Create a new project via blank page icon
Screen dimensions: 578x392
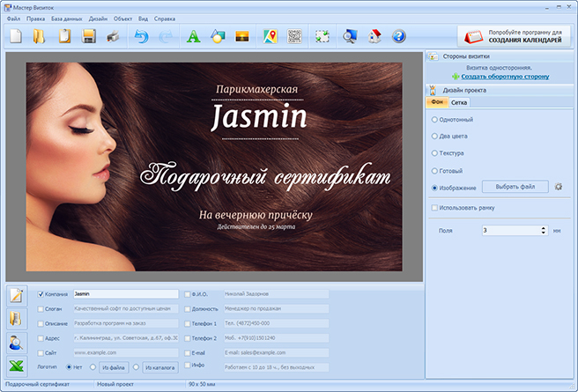16,36
